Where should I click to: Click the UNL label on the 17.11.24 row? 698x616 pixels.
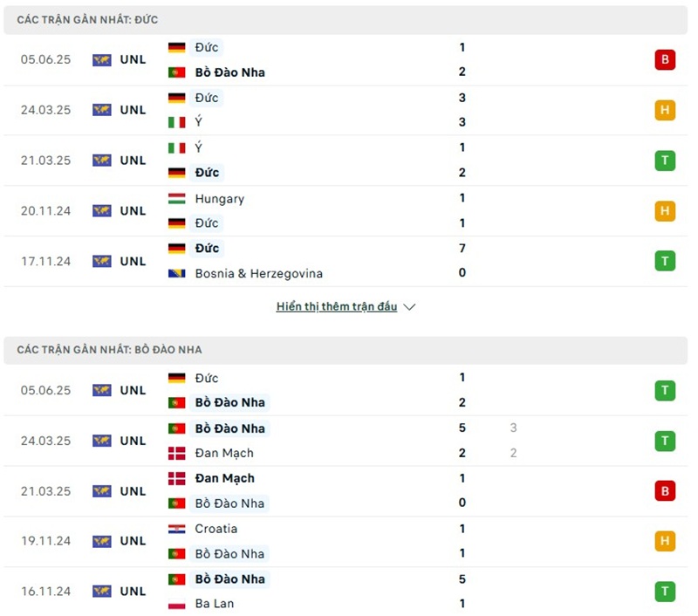pos(133,261)
